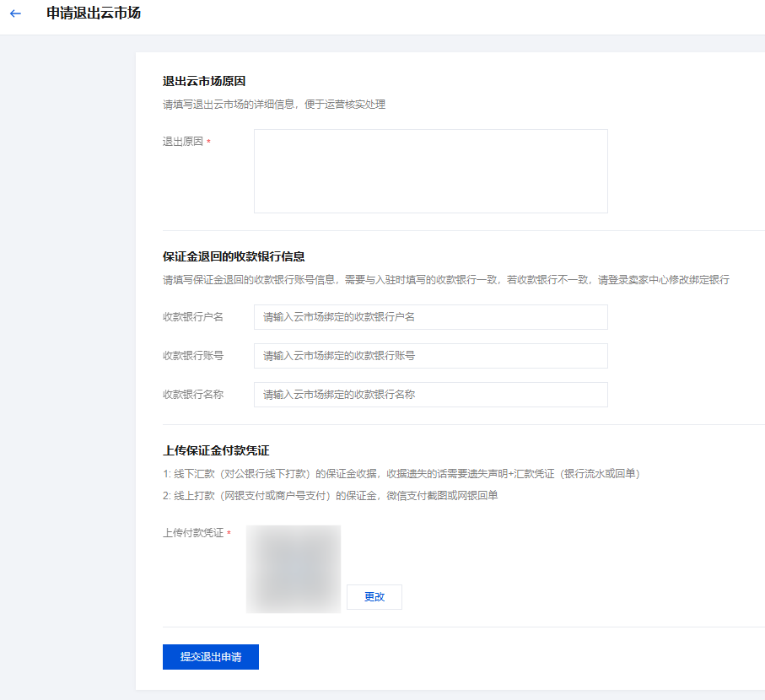The image size is (765, 700).
Task: Click the 上传付款凭证 label
Action: [x=193, y=533]
